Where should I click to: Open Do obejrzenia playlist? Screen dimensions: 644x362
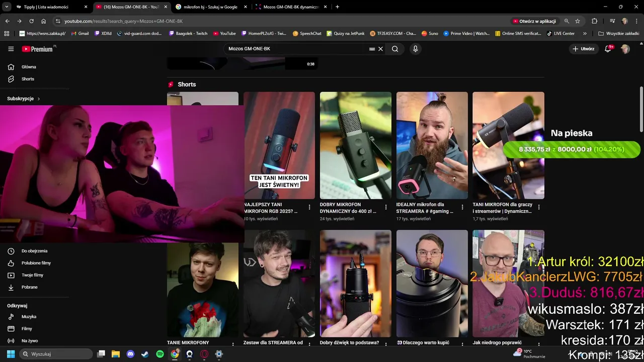[34, 251]
